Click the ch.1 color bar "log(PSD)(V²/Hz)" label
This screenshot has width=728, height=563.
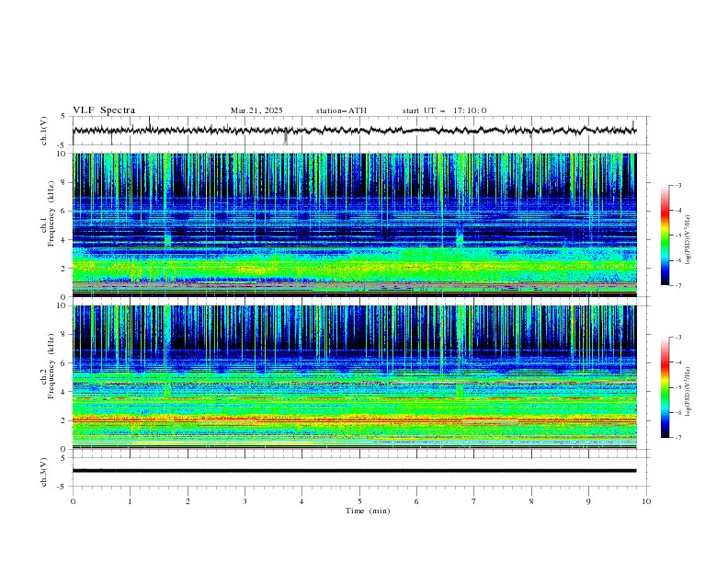tap(688, 240)
